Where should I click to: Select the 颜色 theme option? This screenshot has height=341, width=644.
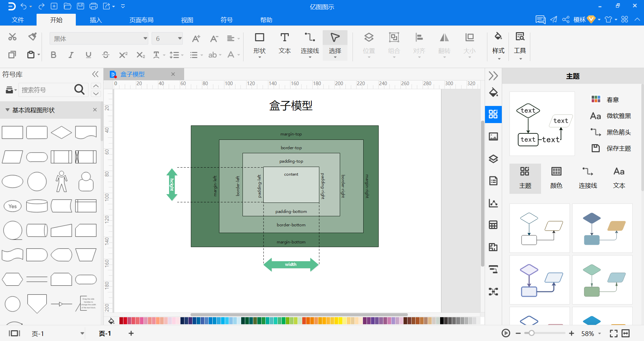click(556, 178)
